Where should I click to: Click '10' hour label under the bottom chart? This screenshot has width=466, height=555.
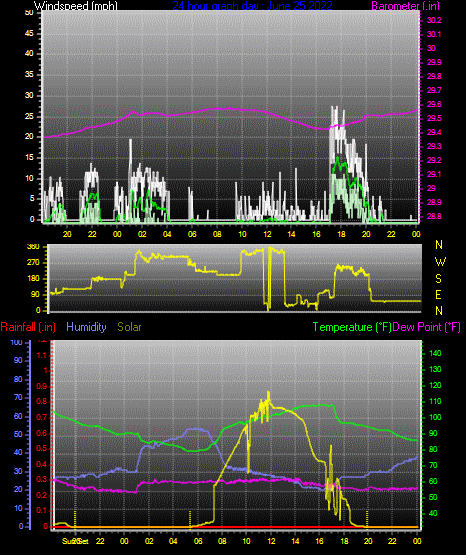246,541
